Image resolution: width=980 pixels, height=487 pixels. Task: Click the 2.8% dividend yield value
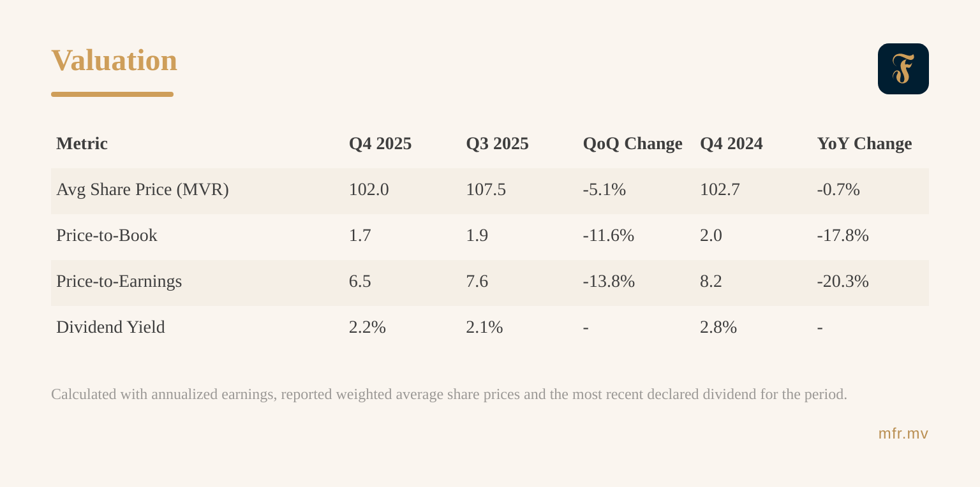coord(718,327)
